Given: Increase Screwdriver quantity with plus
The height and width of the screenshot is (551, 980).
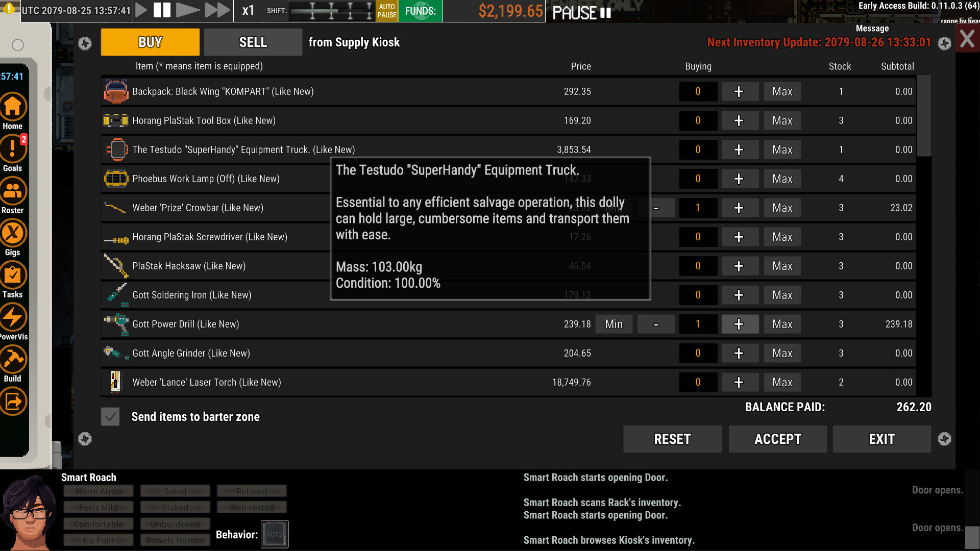Looking at the screenshot, I should click(740, 237).
